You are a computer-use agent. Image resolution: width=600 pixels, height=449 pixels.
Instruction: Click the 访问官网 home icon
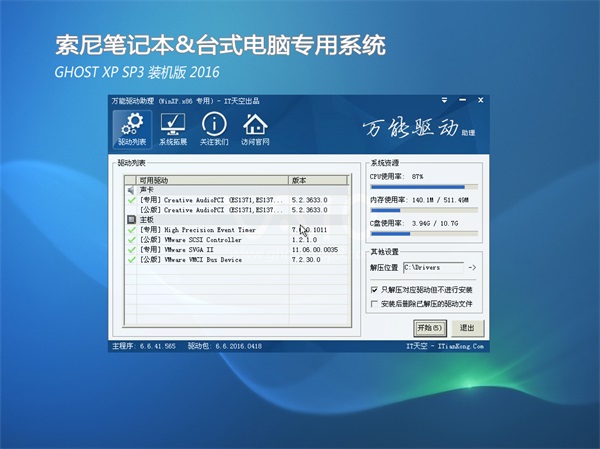[256, 130]
